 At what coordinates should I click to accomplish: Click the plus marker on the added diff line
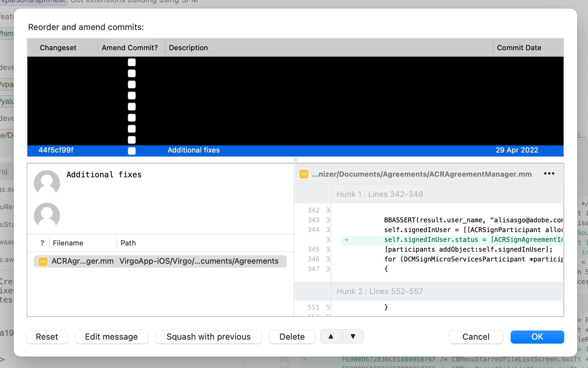click(x=347, y=240)
